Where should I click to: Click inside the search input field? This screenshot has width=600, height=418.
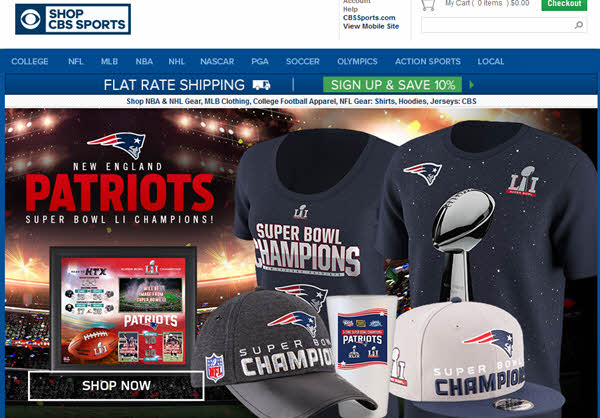tap(497, 25)
